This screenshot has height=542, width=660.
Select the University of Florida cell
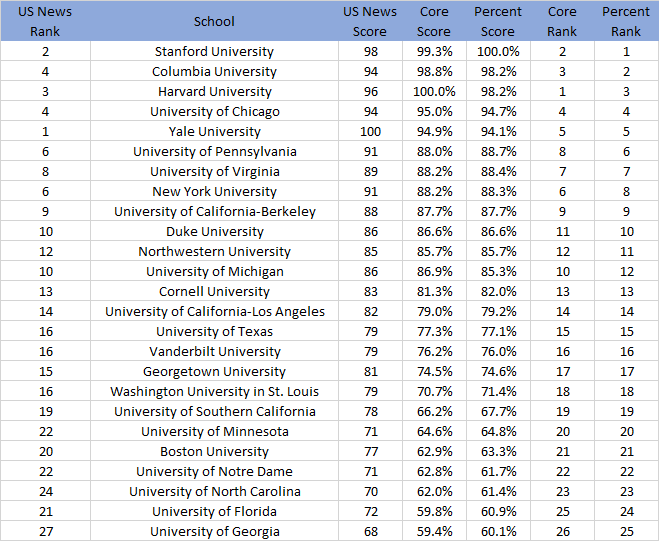pyautogui.click(x=214, y=511)
